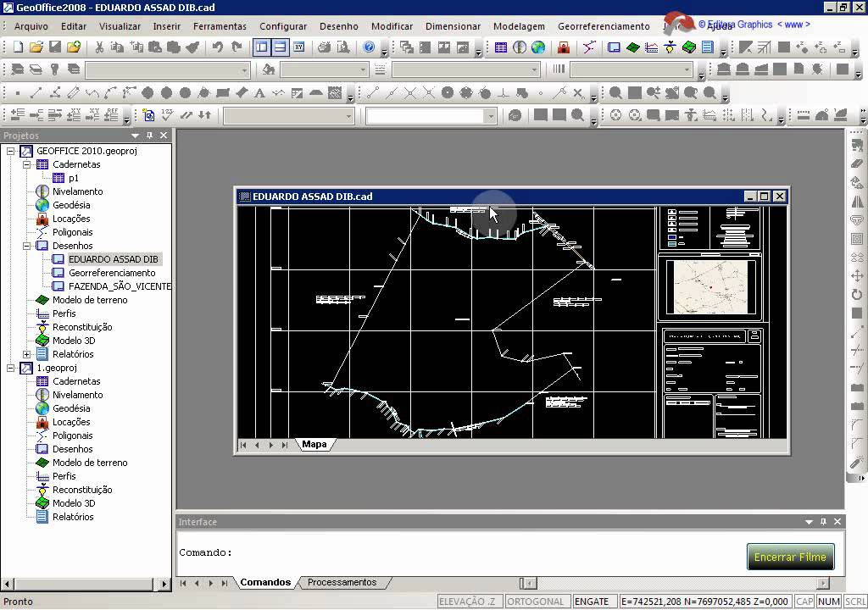Toggle the Projetos side panel button

262,47
